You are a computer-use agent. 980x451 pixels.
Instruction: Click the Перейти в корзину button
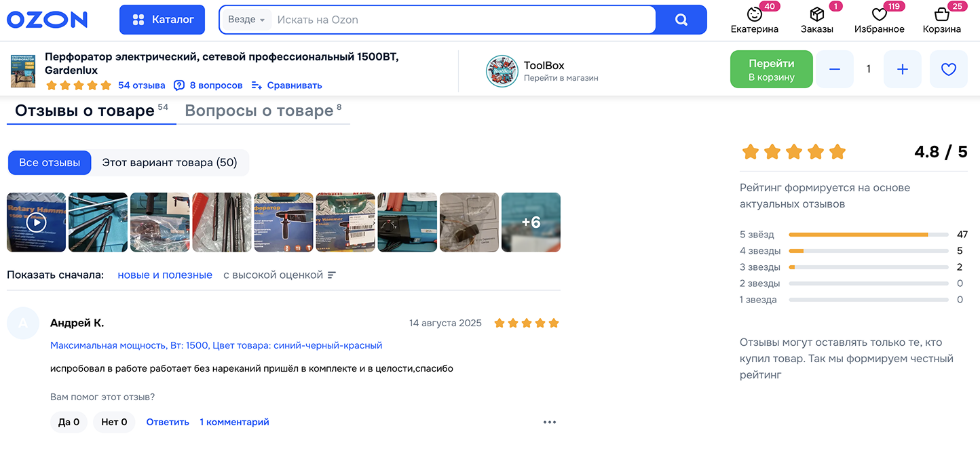click(x=772, y=69)
